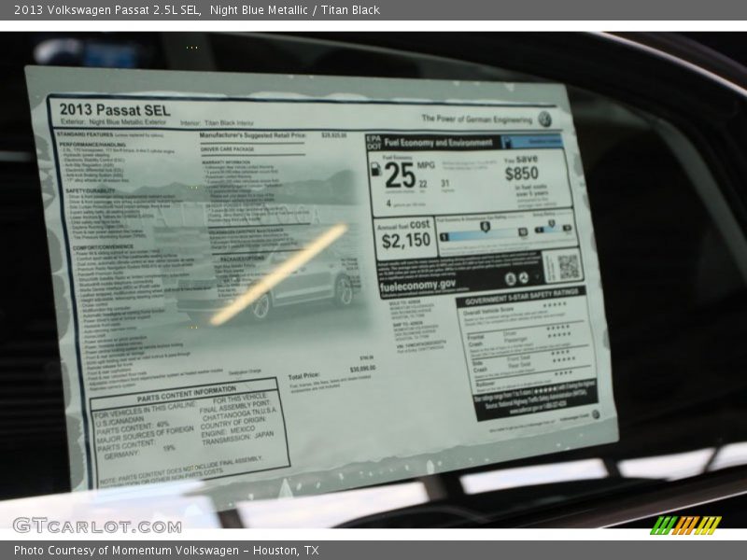The height and width of the screenshot is (560, 747).
Task: Select the fuel economy shield marker at rating 6
Action: pyautogui.click(x=484, y=227)
